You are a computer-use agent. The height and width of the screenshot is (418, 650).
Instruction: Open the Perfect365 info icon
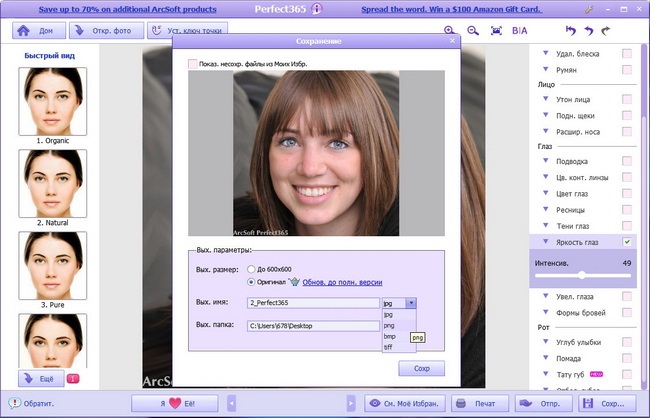pos(317,9)
